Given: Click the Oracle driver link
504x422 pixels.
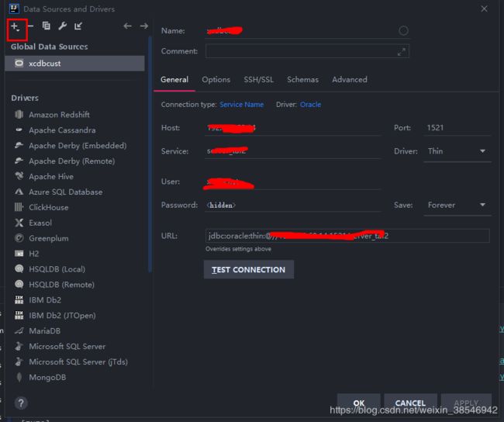Looking at the screenshot, I should tap(310, 105).
